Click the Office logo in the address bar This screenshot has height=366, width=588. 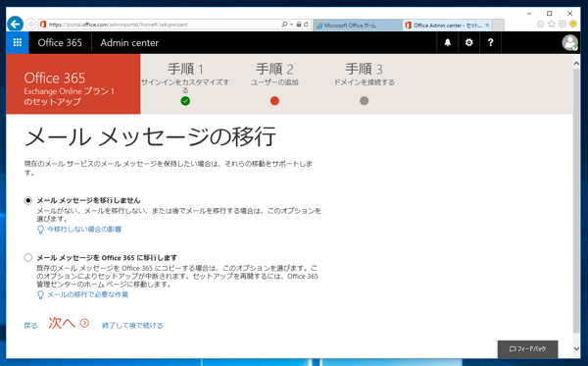[43, 25]
